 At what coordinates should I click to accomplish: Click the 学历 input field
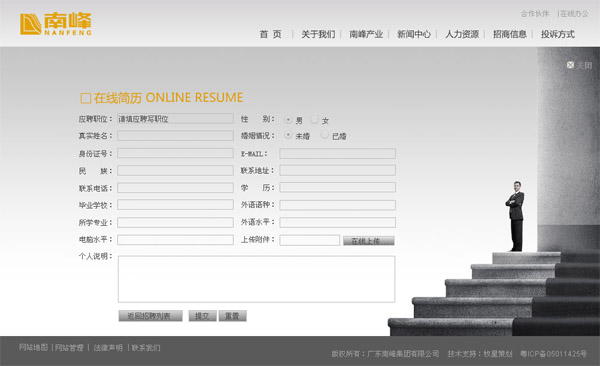[x=338, y=187]
